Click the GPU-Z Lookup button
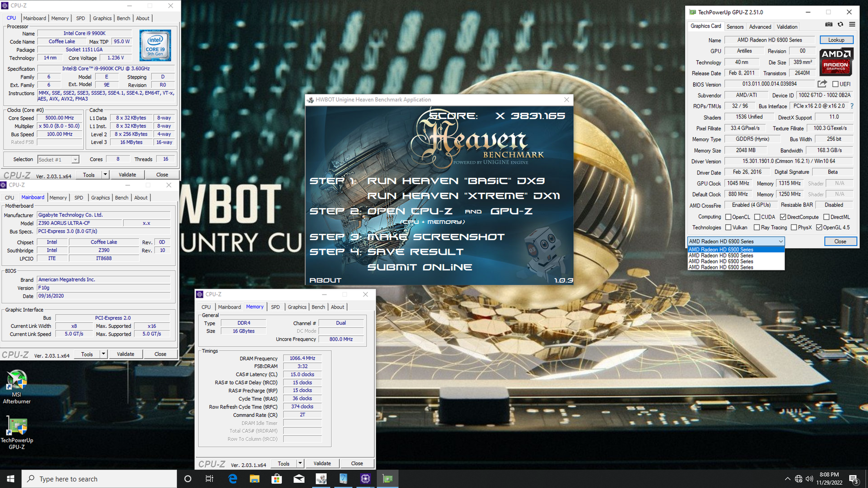This screenshot has width=868, height=488. [836, 40]
